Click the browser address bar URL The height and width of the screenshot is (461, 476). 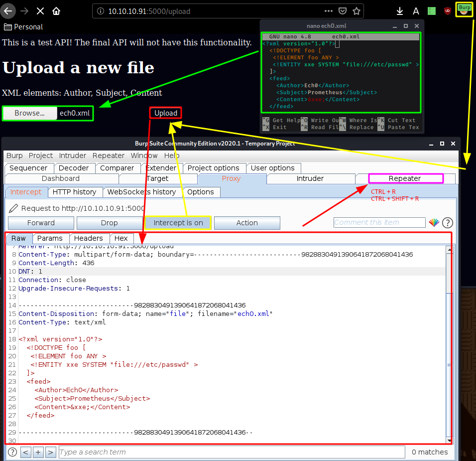[x=149, y=11]
